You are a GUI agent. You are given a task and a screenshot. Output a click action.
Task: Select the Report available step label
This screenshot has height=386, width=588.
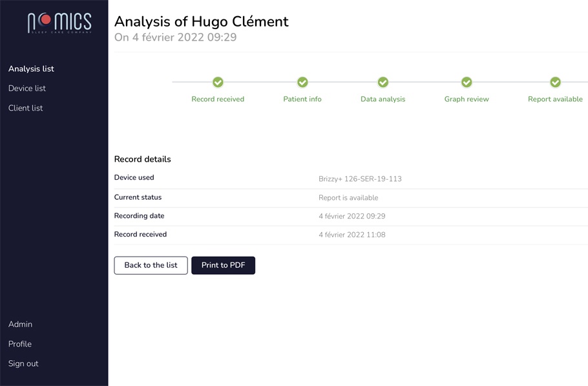[555, 99]
